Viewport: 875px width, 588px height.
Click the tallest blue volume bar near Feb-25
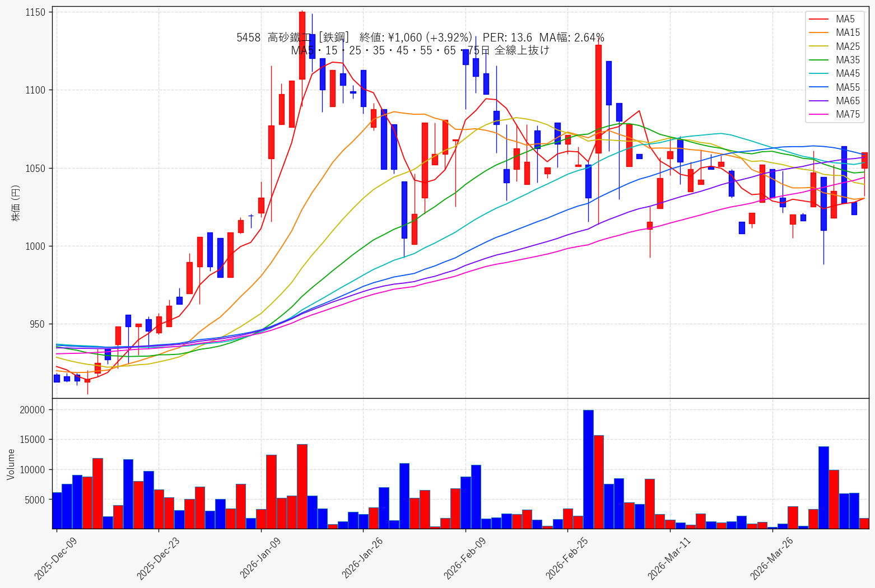click(588, 469)
